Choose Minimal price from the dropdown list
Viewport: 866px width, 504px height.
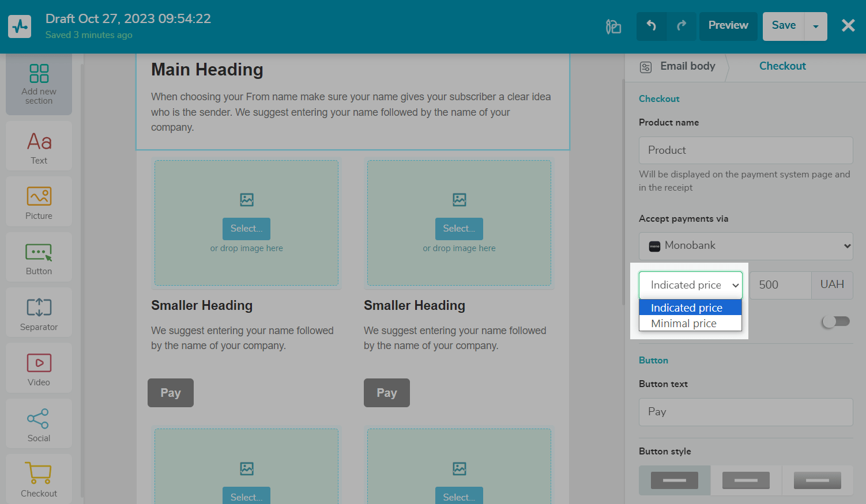(x=684, y=324)
